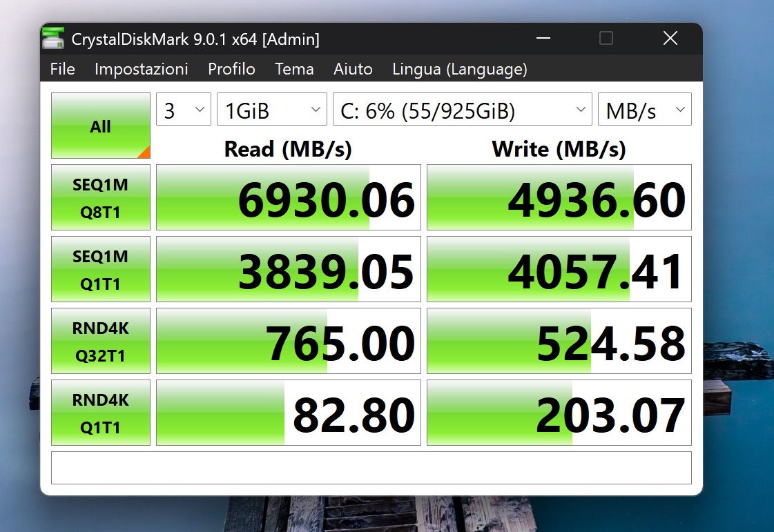The height and width of the screenshot is (532, 774).
Task: Run the SEQ1M Q1T1 test
Action: coord(101,269)
